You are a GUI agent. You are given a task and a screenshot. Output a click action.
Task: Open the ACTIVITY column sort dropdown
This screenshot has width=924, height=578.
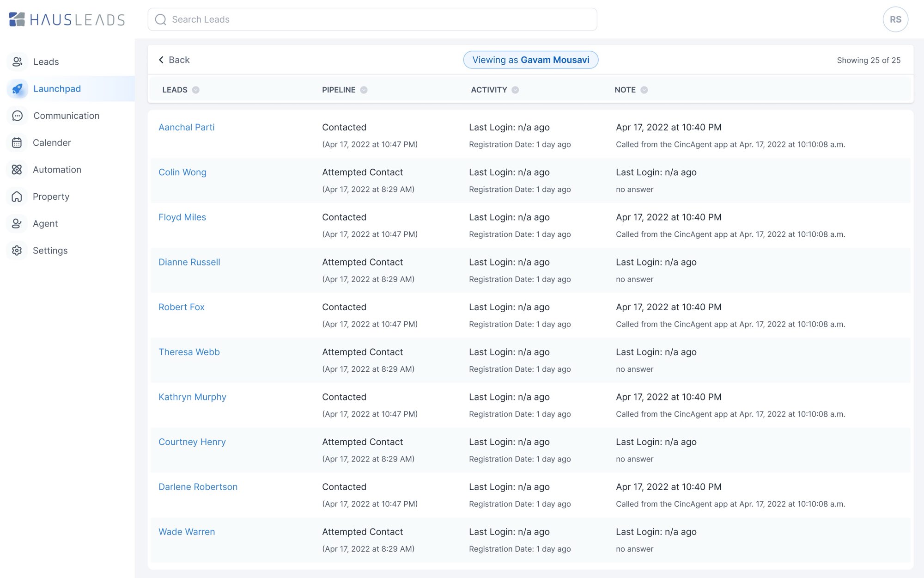coord(515,90)
